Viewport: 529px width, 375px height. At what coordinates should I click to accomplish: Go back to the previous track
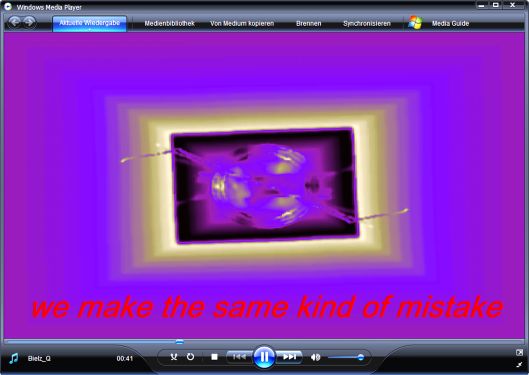point(239,357)
